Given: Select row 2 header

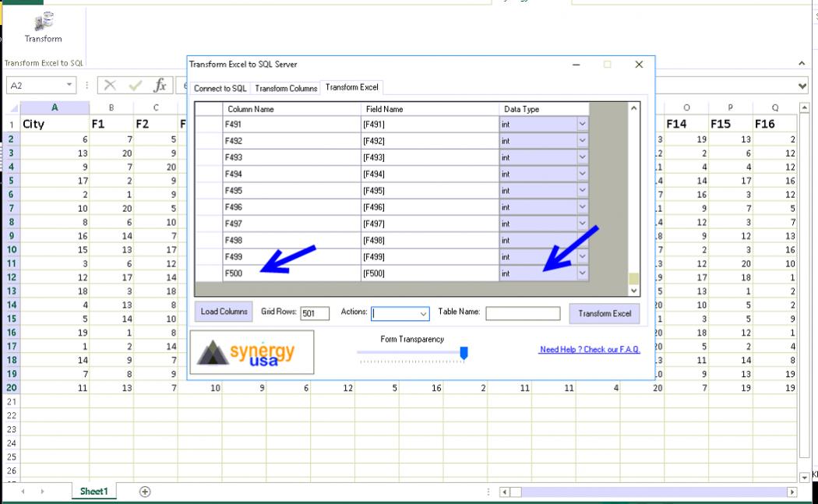Looking at the screenshot, I should tap(11, 139).
